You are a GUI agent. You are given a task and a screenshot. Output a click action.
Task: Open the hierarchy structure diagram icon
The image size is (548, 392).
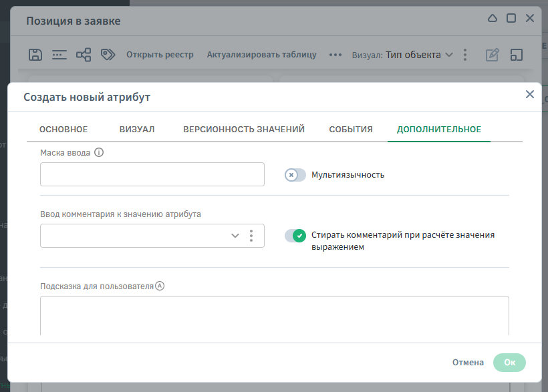click(84, 55)
